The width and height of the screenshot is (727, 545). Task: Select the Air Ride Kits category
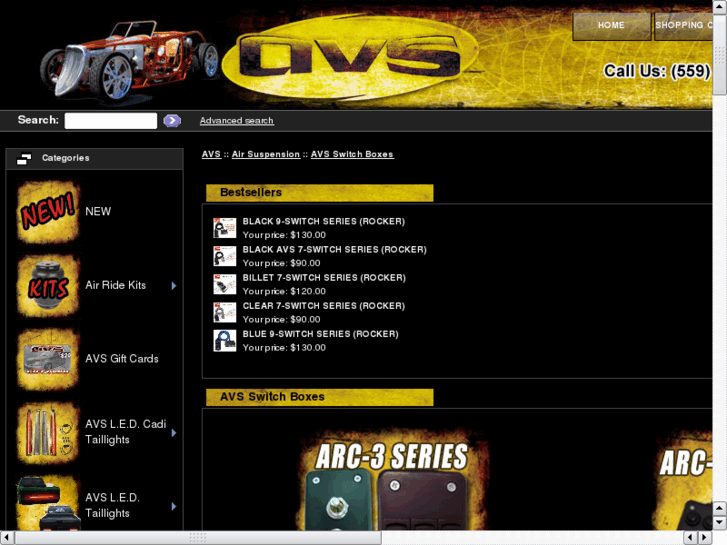(115, 285)
